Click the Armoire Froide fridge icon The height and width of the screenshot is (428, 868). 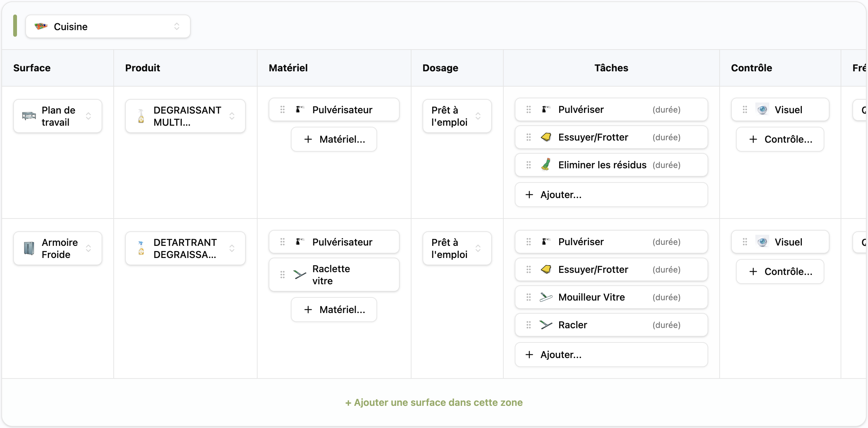click(29, 248)
